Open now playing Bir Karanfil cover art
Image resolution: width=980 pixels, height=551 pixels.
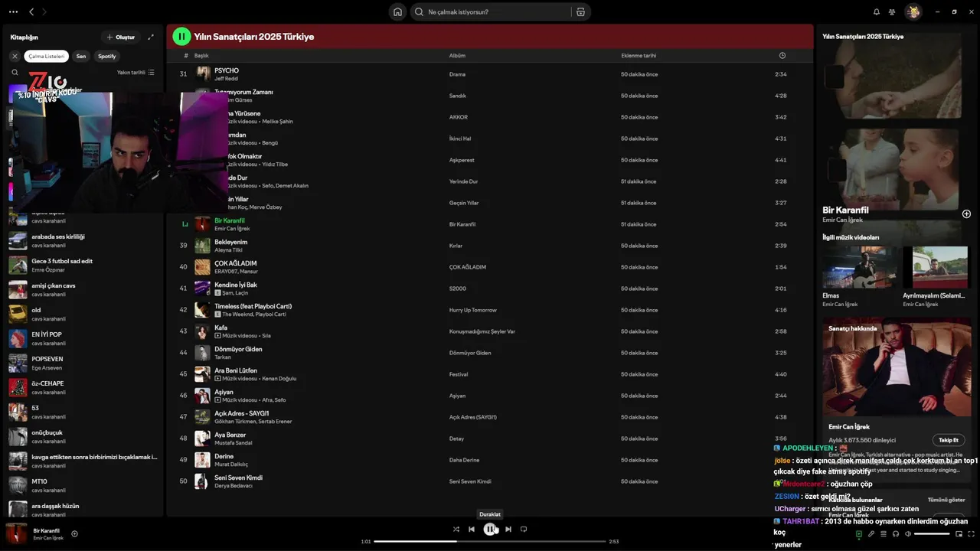pyautogui.click(x=17, y=533)
